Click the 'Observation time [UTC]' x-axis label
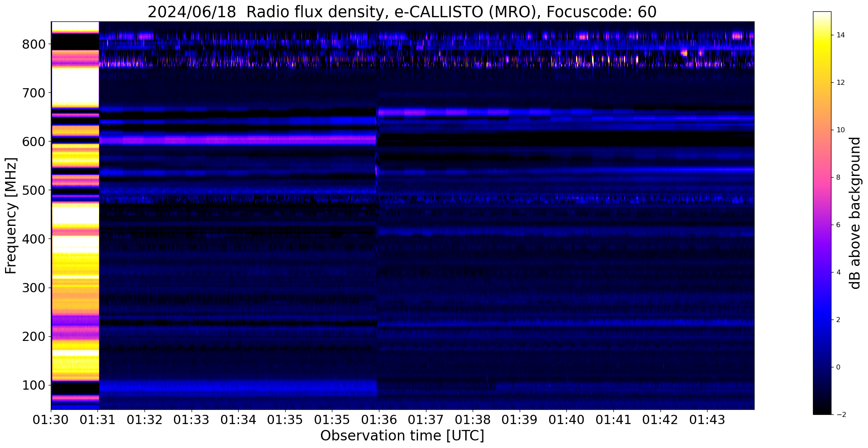The height and width of the screenshot is (448, 868). pos(402,436)
